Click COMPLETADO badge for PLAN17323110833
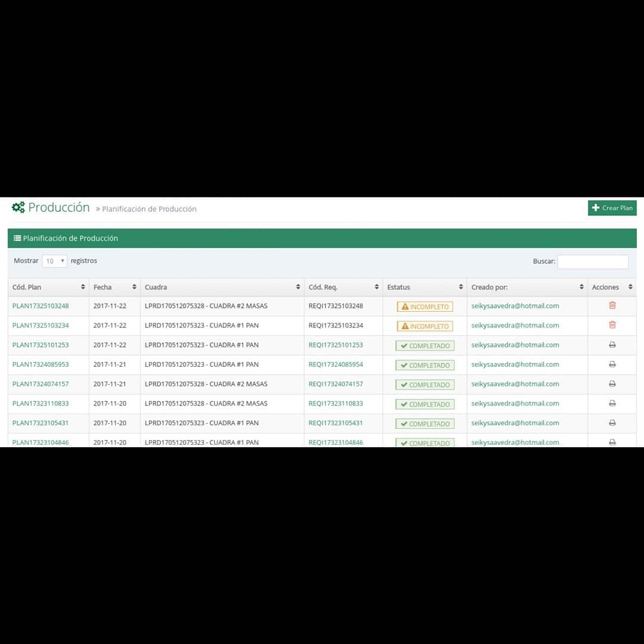This screenshot has height=644, width=644. pos(425,404)
